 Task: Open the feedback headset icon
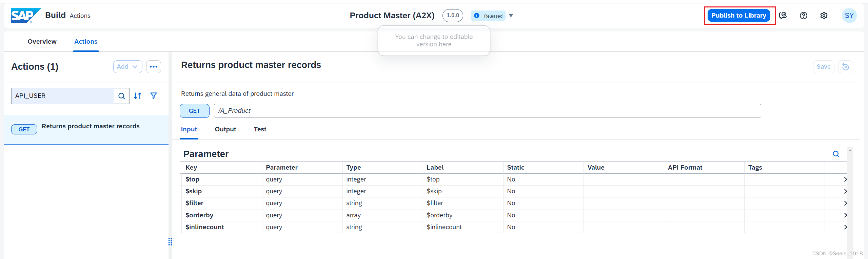click(783, 16)
